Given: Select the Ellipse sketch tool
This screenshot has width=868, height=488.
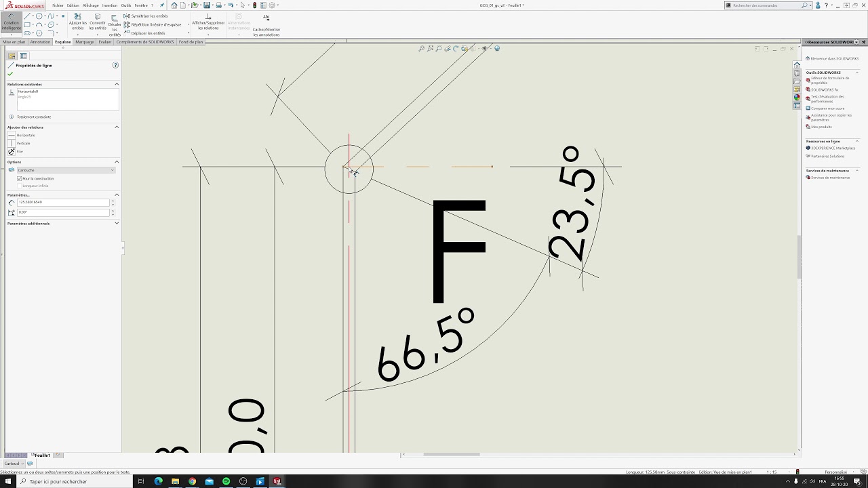Looking at the screenshot, I should pos(51,24).
